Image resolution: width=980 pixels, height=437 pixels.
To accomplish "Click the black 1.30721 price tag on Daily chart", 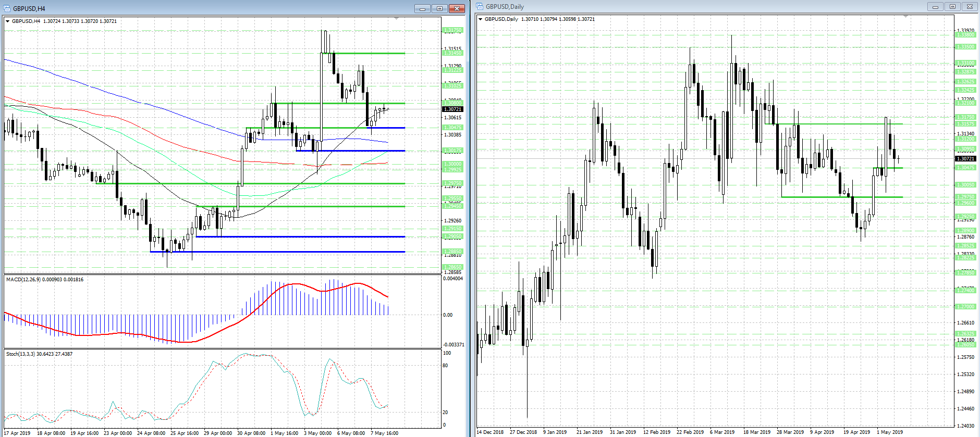I will (965, 159).
